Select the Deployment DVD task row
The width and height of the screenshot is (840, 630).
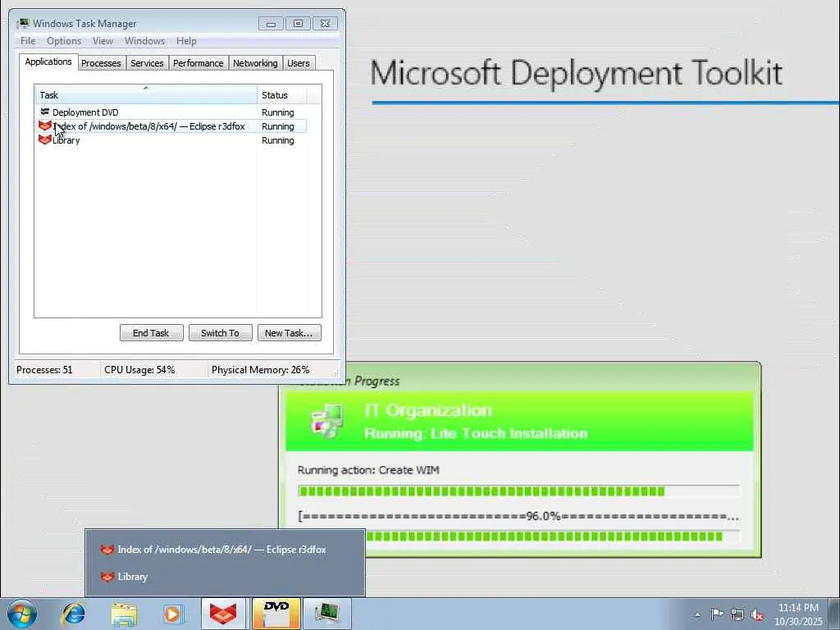click(171, 112)
